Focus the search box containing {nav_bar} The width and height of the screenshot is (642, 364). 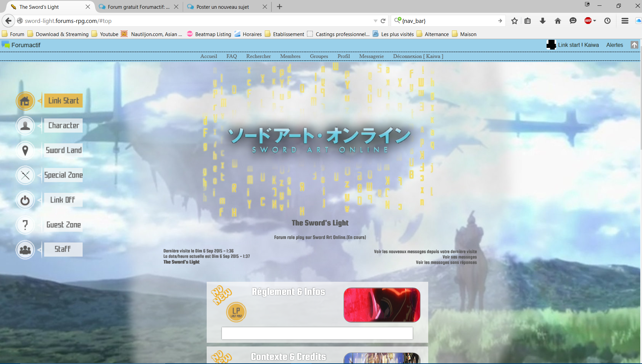pos(448,21)
